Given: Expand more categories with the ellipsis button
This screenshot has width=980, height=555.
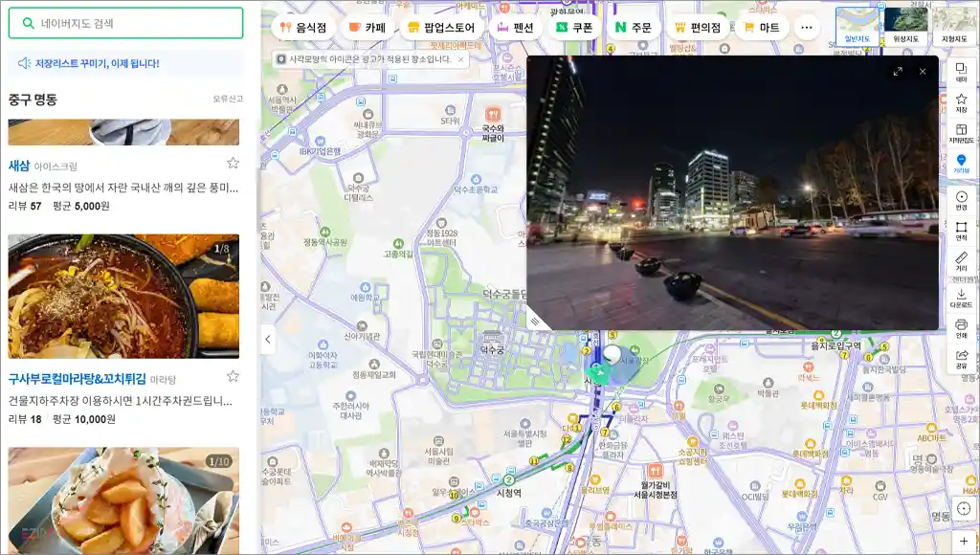Looking at the screenshot, I should point(807,28).
